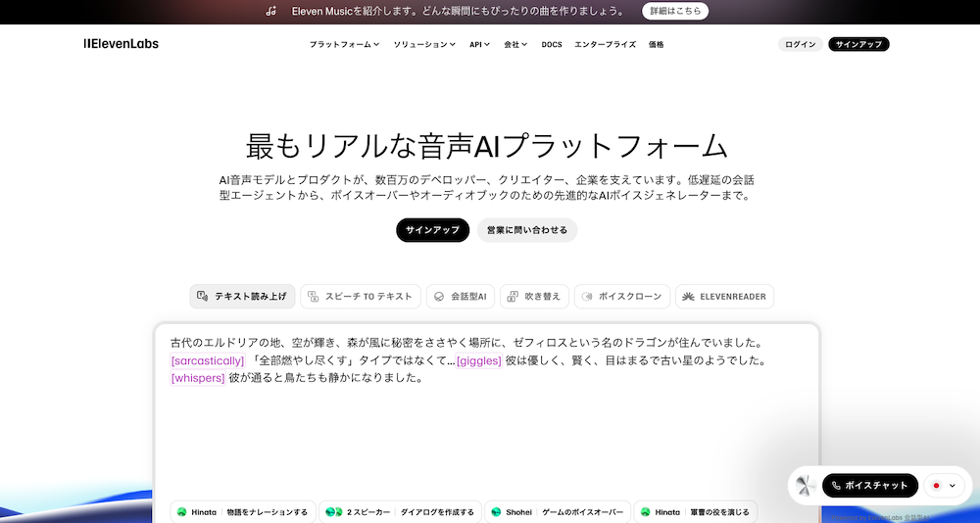Open the DOCS menu item
The image size is (980, 523).
pos(552,44)
